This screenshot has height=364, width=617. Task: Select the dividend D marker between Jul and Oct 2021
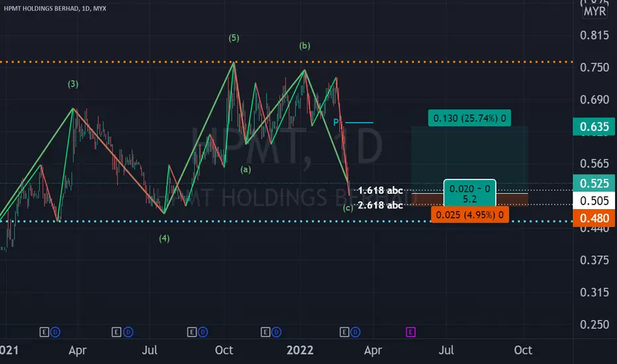point(203,332)
